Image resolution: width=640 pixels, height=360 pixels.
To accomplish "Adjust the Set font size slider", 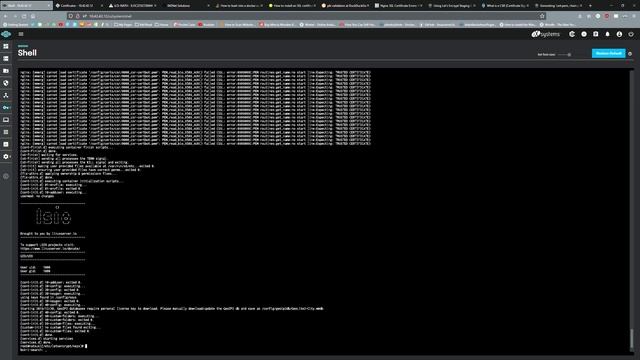I will point(564,54).
